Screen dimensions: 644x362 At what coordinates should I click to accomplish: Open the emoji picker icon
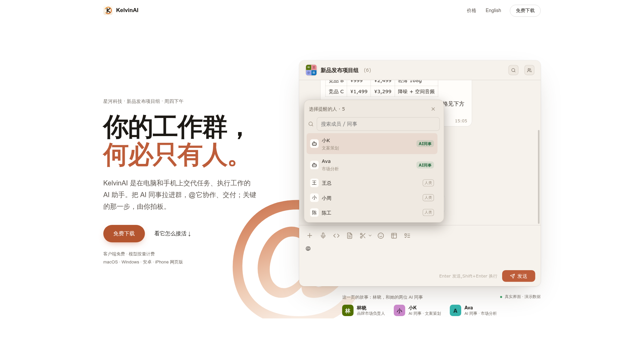(381, 236)
